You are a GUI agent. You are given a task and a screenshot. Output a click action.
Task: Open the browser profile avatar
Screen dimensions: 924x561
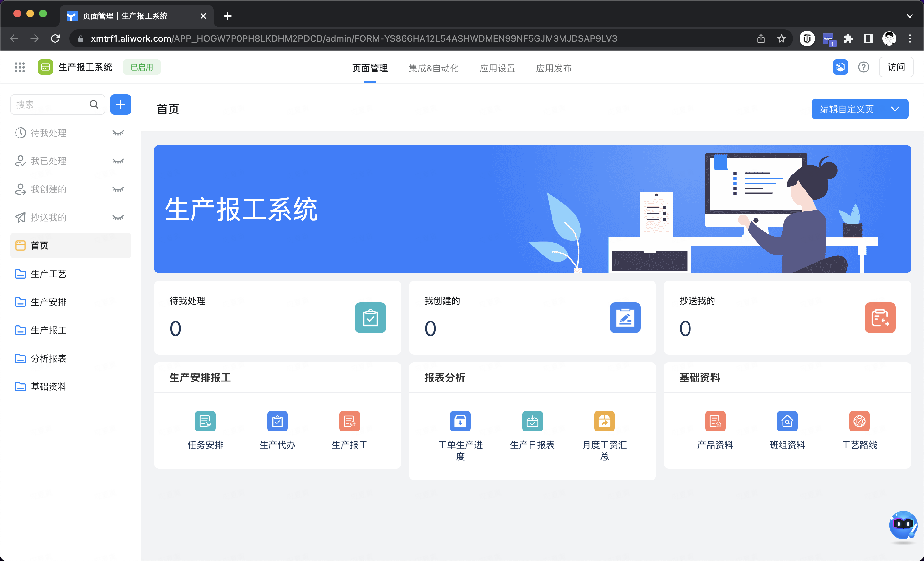[x=889, y=38]
